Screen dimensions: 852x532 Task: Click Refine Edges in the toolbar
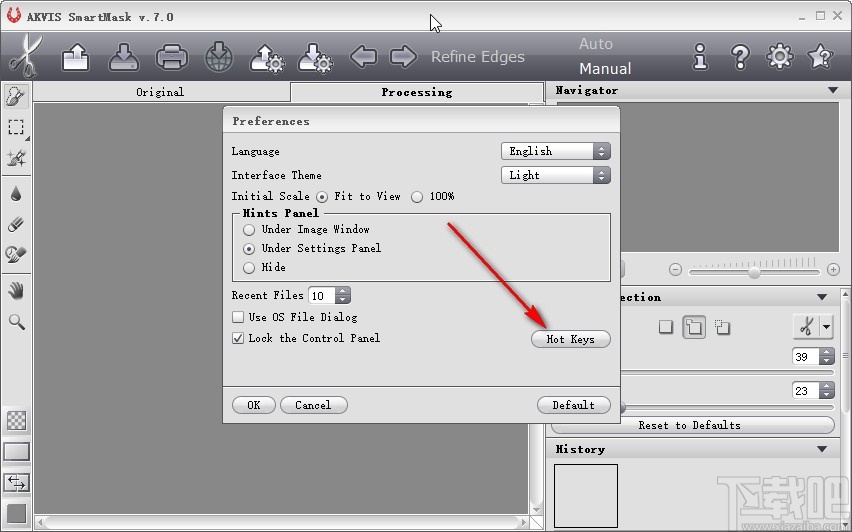[478, 57]
